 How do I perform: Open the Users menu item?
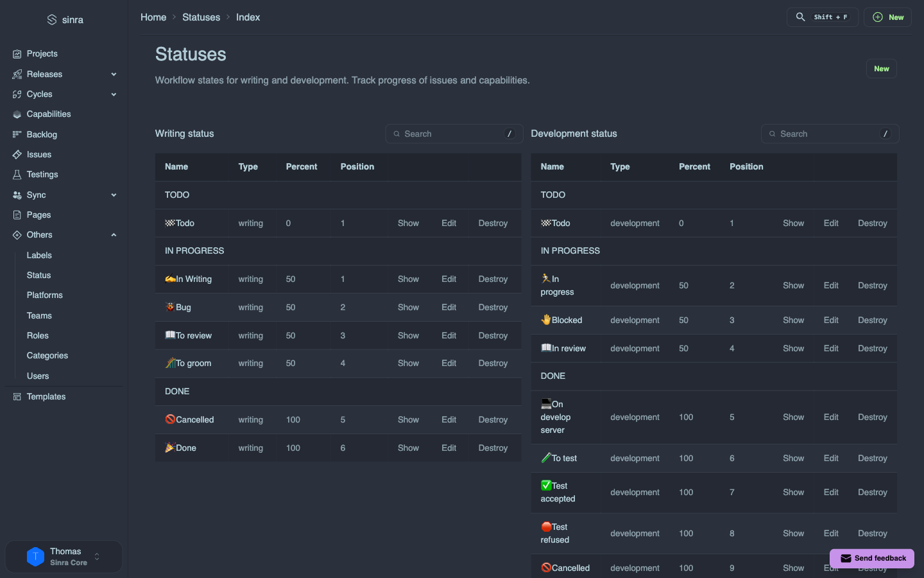tap(38, 376)
